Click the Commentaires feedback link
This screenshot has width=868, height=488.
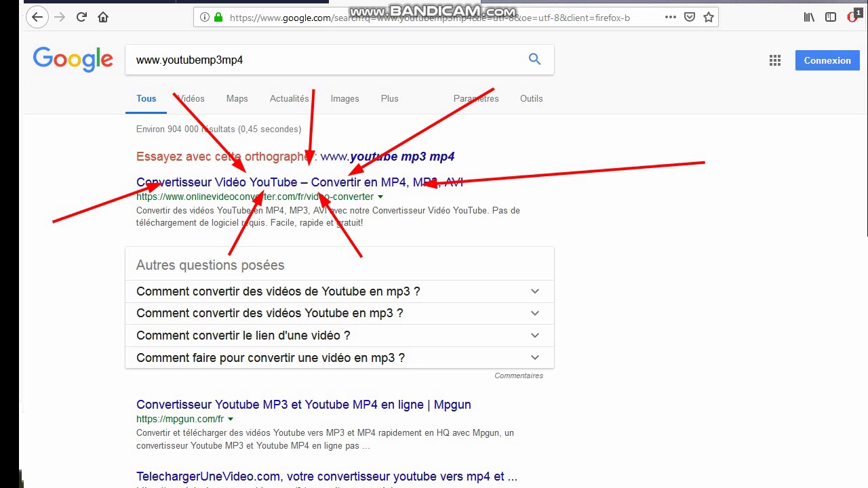click(x=519, y=375)
